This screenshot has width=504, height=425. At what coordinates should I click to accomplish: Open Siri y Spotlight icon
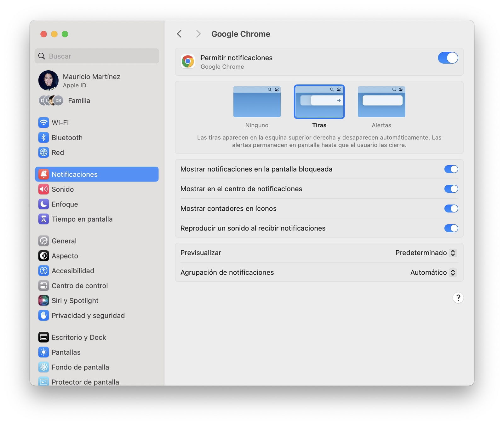click(x=43, y=300)
